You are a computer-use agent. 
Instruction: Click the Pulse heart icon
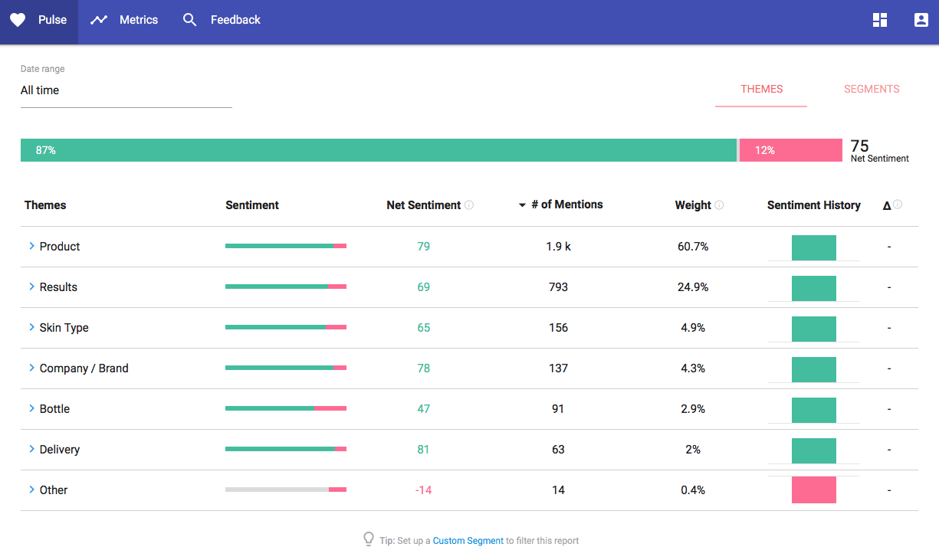coord(18,20)
